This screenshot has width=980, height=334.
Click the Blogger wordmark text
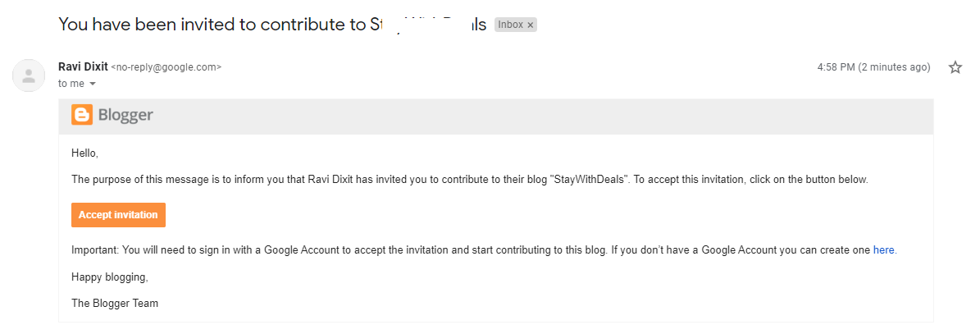[x=125, y=116]
